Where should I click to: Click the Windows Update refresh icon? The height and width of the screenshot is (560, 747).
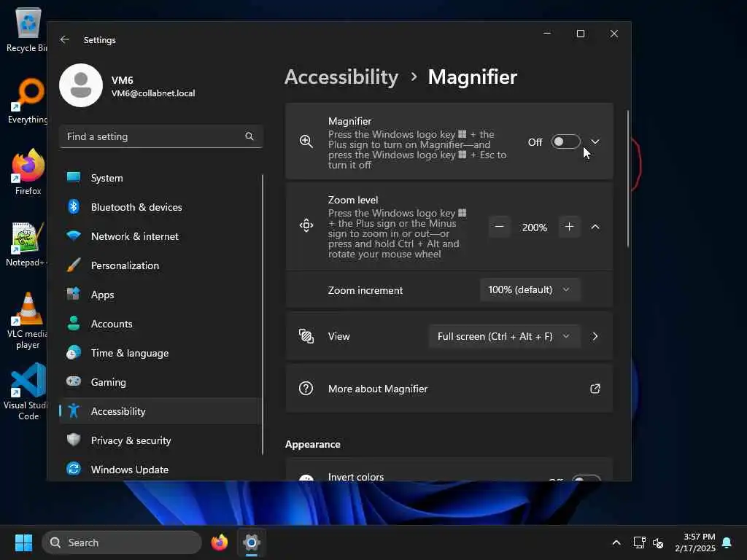[74, 469]
